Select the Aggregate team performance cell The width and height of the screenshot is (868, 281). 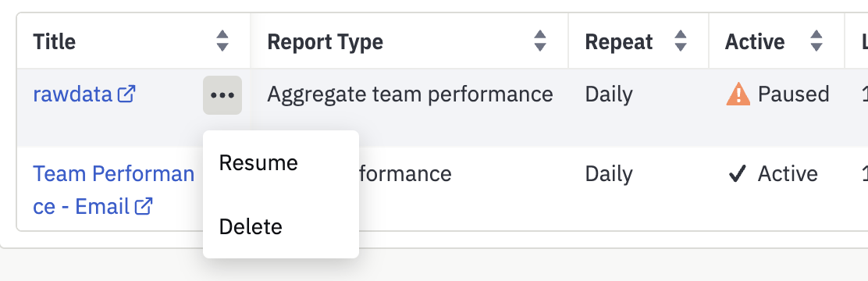tap(411, 94)
